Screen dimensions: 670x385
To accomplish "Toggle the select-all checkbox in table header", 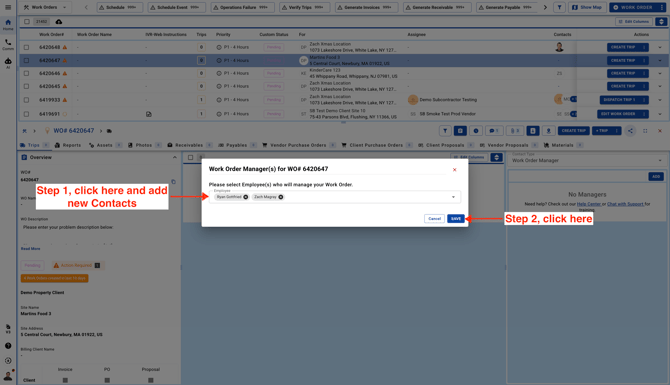I will tap(27, 21).
